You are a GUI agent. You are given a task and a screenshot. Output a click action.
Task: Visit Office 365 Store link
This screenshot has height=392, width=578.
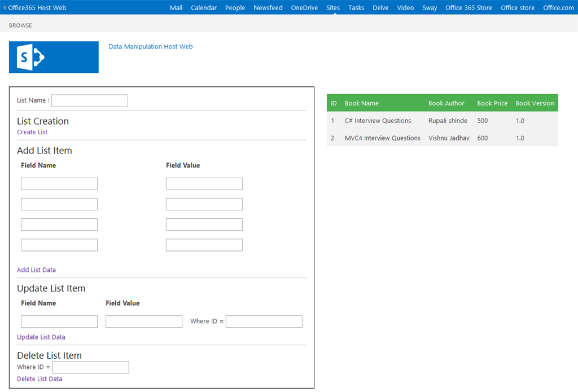pyautogui.click(x=468, y=8)
